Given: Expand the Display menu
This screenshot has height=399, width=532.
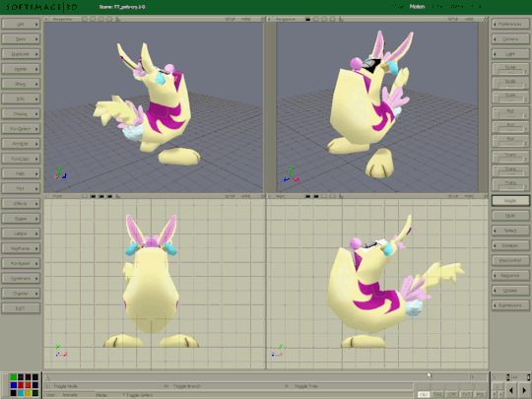Looking at the screenshot, I should [21, 113].
